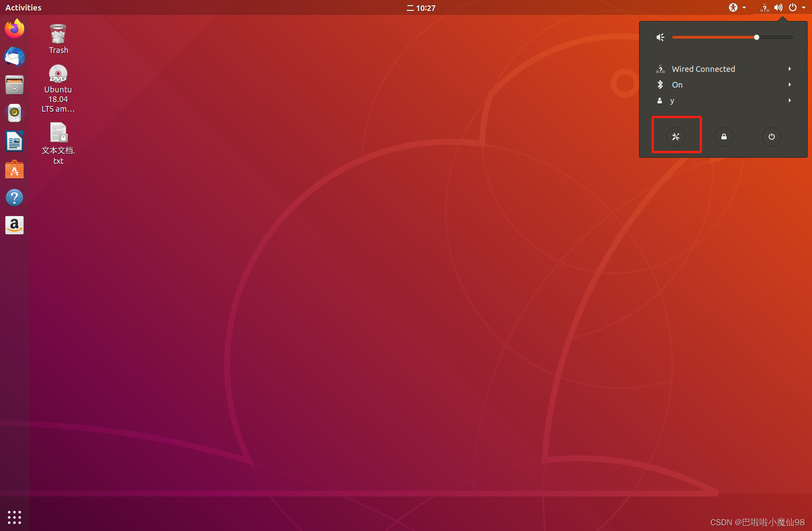Screen dimensions: 812x531
Task: Launch Thunderbird mail client
Action: 14,57
